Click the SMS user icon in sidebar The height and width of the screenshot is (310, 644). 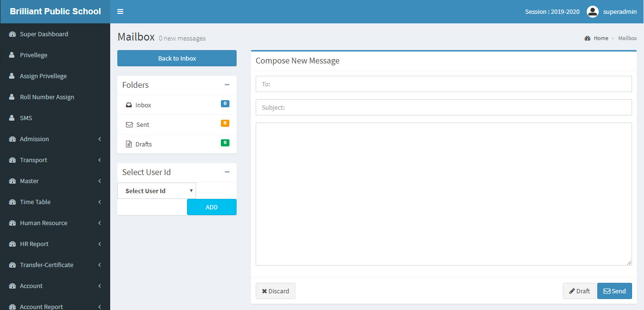[x=12, y=118]
